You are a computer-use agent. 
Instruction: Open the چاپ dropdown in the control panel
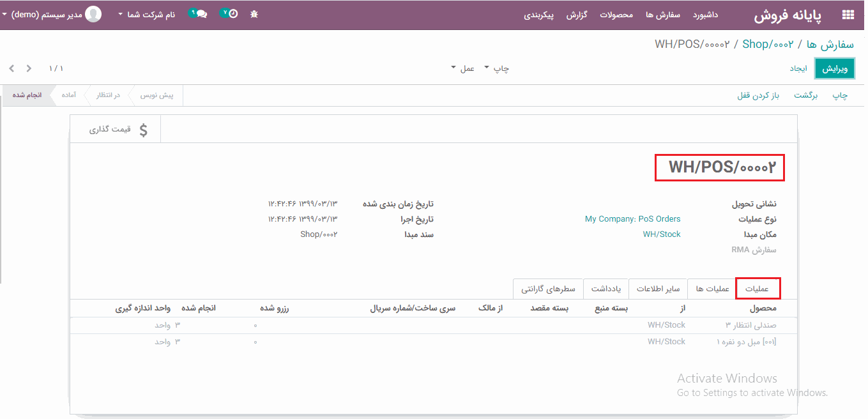pyautogui.click(x=496, y=68)
